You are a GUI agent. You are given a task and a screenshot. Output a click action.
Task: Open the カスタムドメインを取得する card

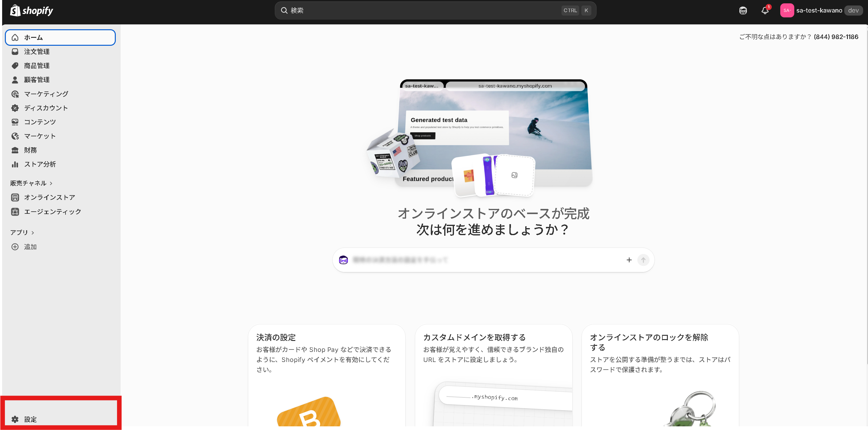(493, 376)
